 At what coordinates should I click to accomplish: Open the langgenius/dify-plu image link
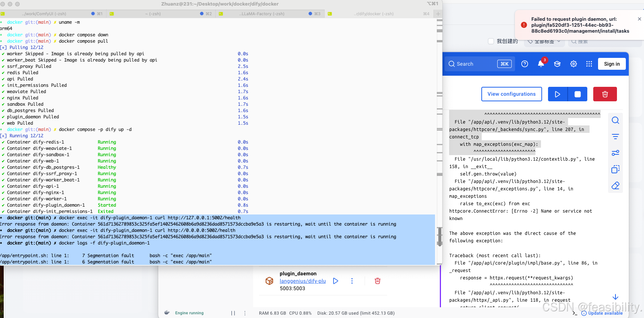point(303,281)
